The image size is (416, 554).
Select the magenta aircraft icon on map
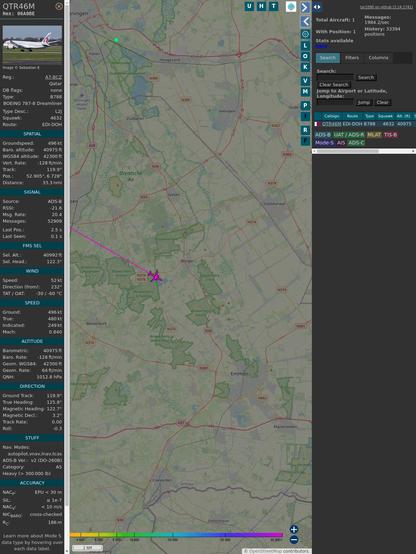coord(155,276)
